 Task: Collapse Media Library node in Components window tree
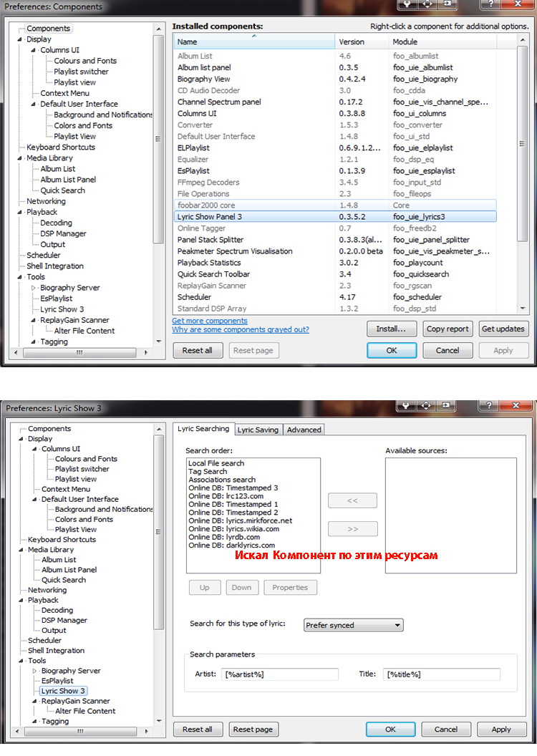20,158
